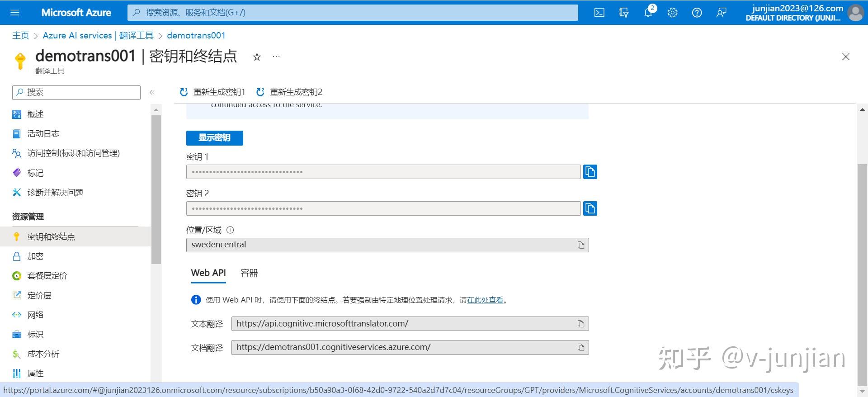
Task: Copy Key 1 (密钥 1) to clipboard
Action: pos(590,172)
